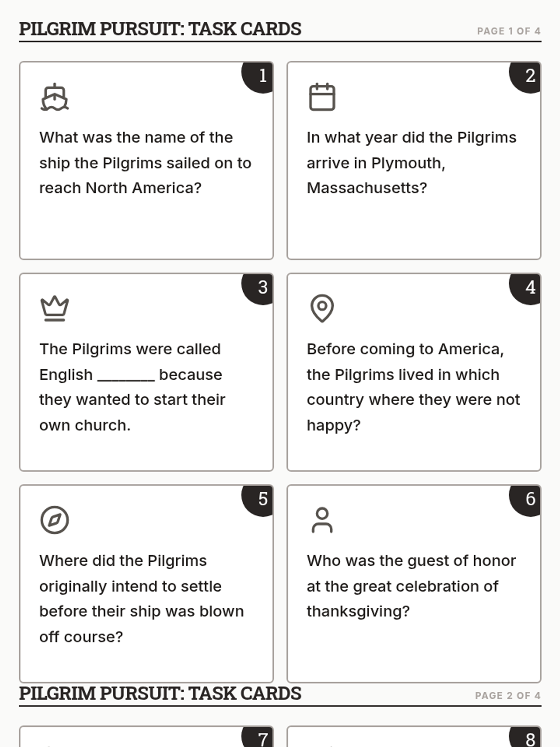Click the map pin icon on card 4
Screen dimensions: 560x747
(x=322, y=309)
